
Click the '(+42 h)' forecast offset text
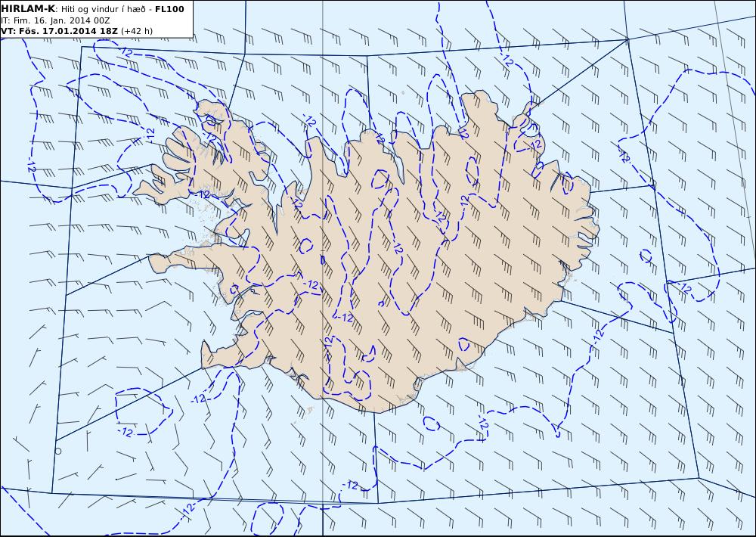coord(136,31)
